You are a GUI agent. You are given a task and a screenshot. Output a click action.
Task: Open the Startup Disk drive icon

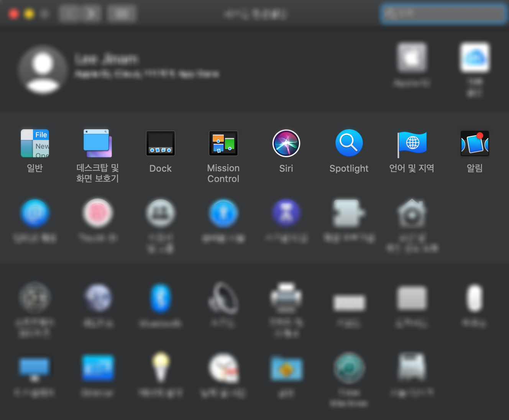click(412, 366)
